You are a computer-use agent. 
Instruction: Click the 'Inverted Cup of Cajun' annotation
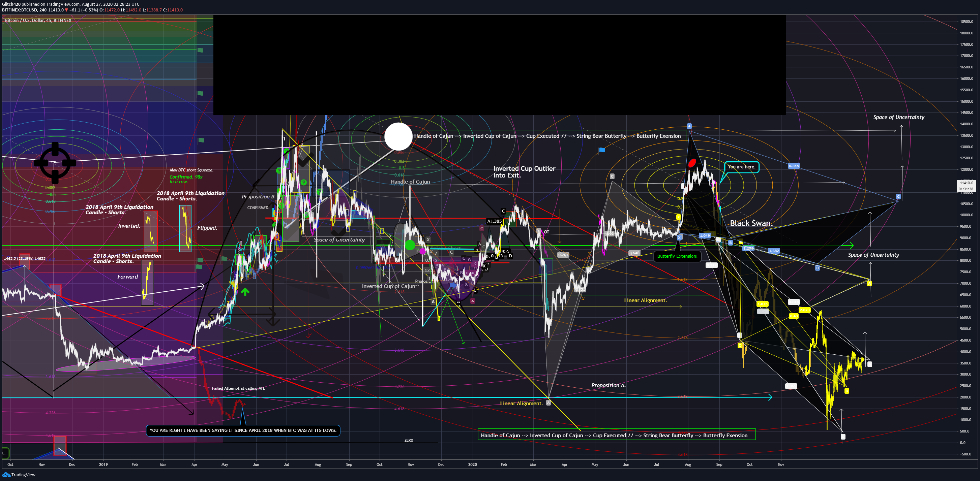tap(388, 286)
